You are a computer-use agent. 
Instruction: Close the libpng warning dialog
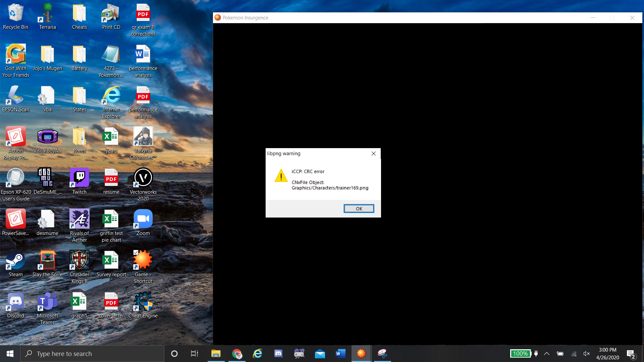pyautogui.click(x=373, y=154)
